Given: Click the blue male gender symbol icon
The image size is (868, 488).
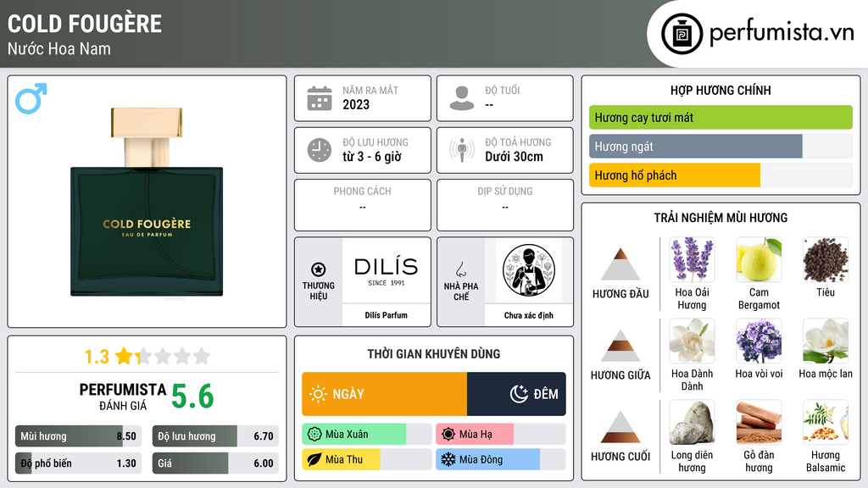Looking at the screenshot, I should pyautogui.click(x=31, y=98).
